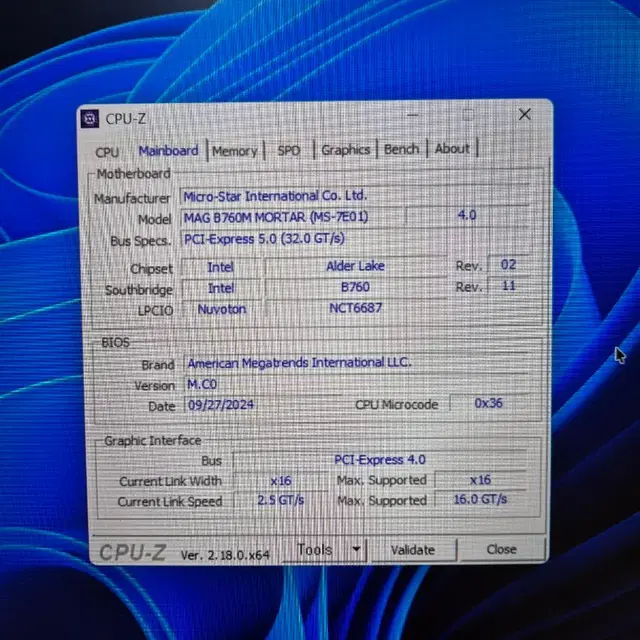Switch to the SPD tab

(289, 150)
